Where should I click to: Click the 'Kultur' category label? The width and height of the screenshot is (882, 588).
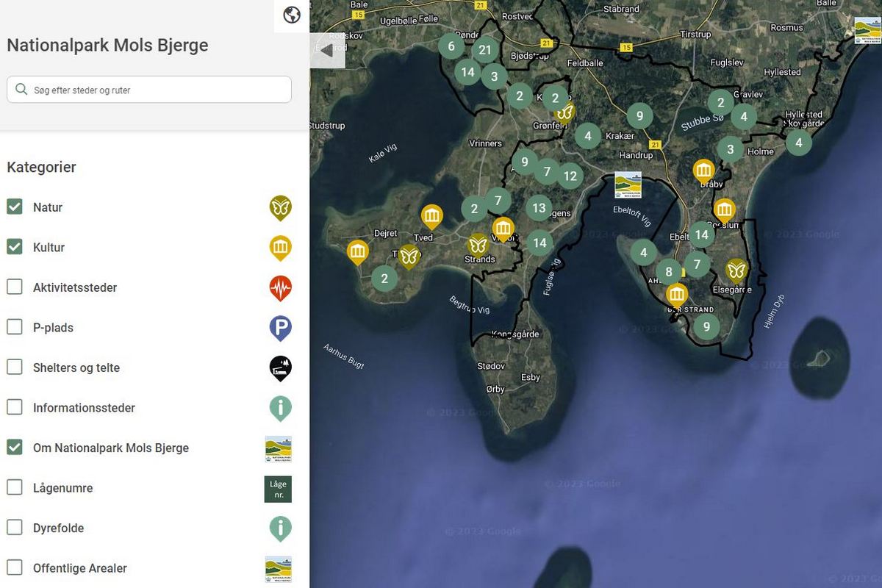point(49,248)
